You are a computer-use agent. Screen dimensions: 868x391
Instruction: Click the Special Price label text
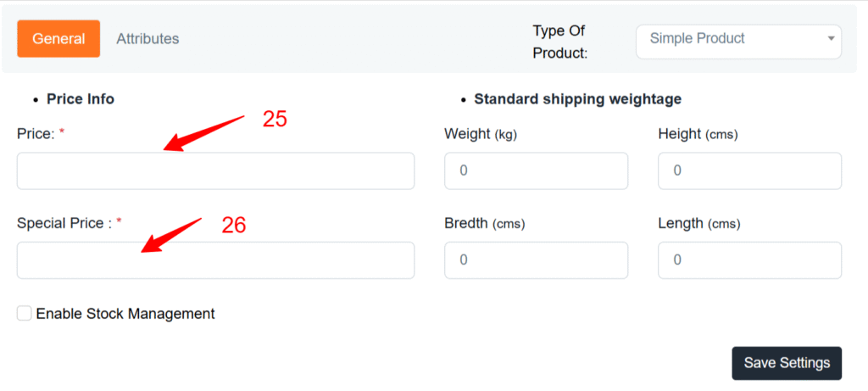(x=64, y=223)
